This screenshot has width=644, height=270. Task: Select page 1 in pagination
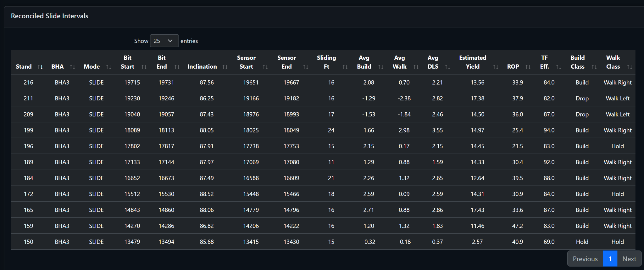pos(610,259)
